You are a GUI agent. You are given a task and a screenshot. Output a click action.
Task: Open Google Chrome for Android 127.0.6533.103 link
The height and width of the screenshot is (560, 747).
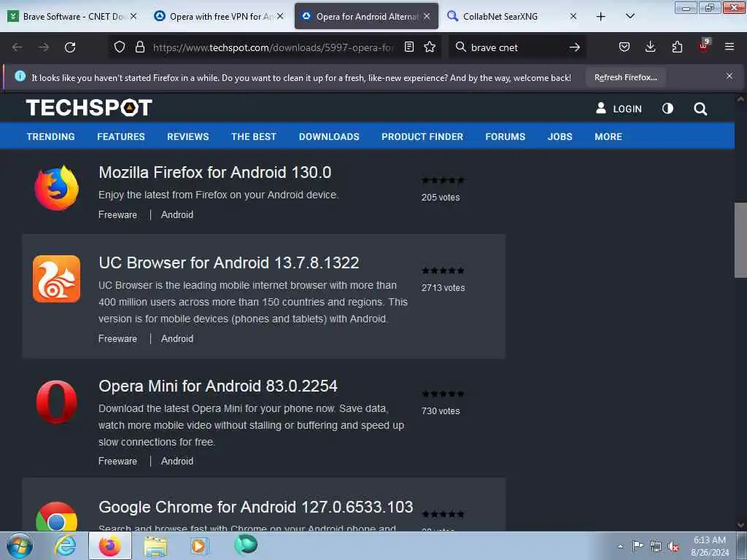coord(256,507)
